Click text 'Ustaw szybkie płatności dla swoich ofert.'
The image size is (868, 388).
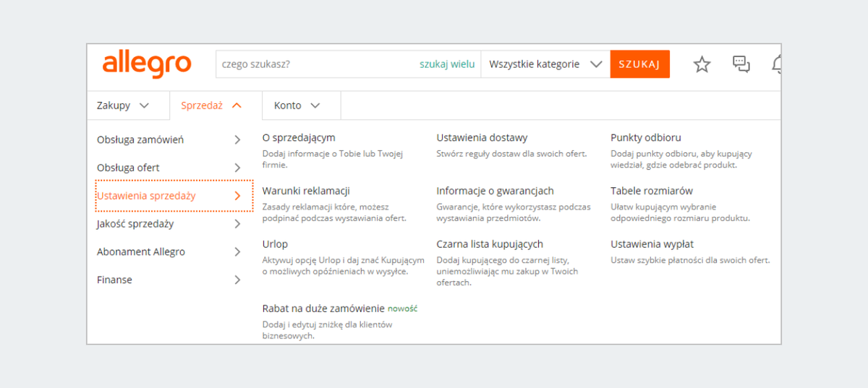[x=690, y=260]
